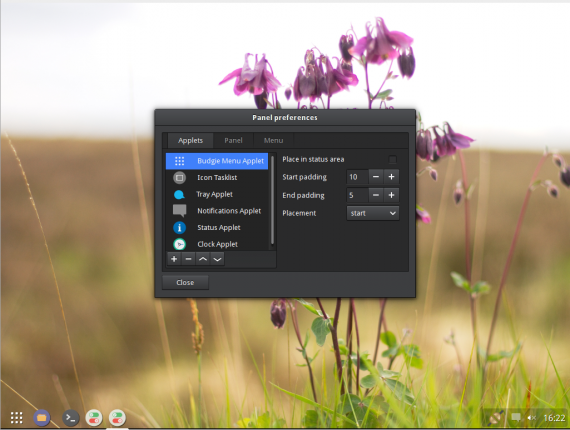Image resolution: width=570 pixels, height=430 pixels.
Task: Increase Start padding value
Action: (x=392, y=177)
